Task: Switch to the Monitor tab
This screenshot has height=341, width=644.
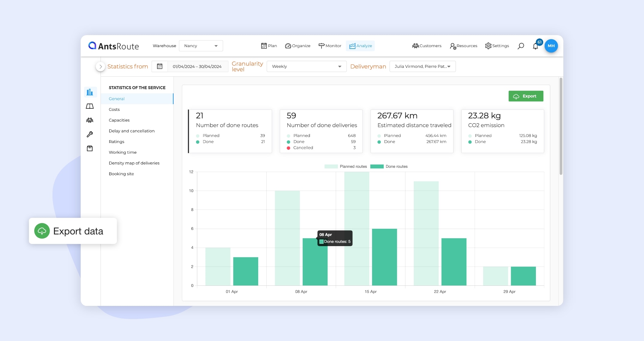Action: click(330, 46)
